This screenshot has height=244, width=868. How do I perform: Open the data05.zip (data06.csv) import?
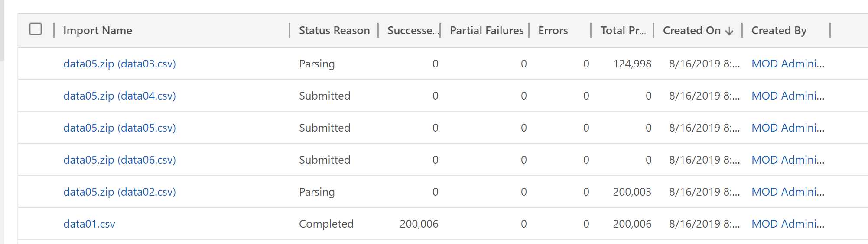pyautogui.click(x=120, y=160)
